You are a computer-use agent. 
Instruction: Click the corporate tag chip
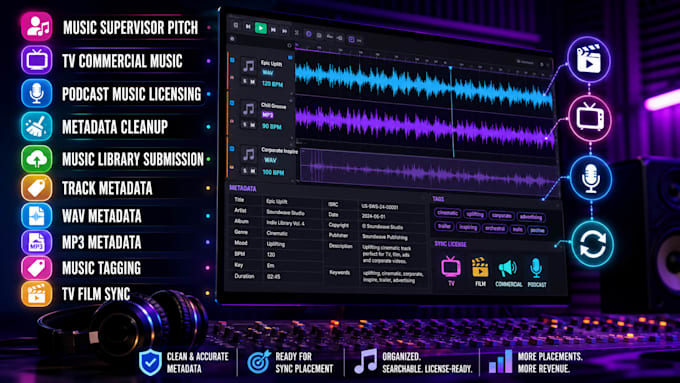501,215
